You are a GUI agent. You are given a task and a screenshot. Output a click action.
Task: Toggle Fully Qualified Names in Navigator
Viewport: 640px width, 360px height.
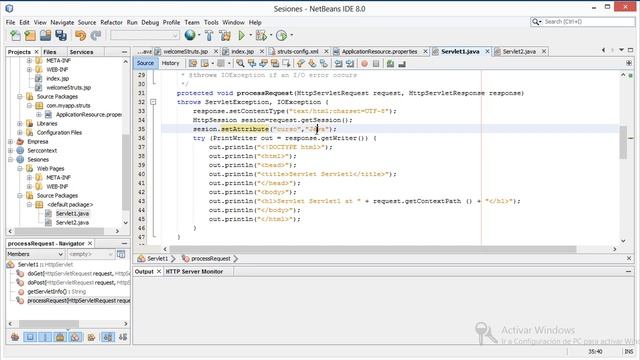point(91,337)
